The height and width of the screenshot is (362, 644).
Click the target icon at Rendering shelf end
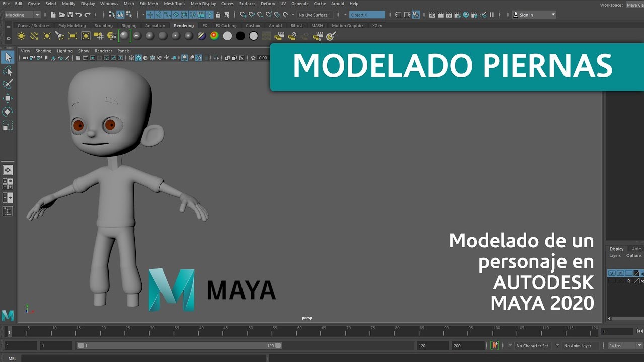pos(331,36)
